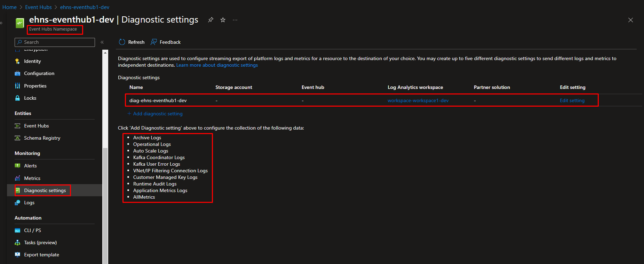Click the Event Hubs breadcrumb link
This screenshot has height=264, width=644.
[38, 7]
